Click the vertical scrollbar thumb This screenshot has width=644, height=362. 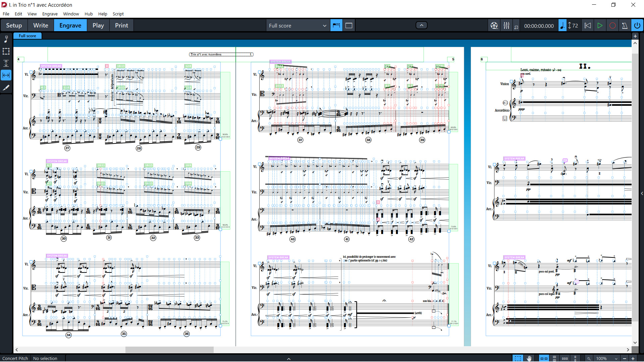(635, 188)
